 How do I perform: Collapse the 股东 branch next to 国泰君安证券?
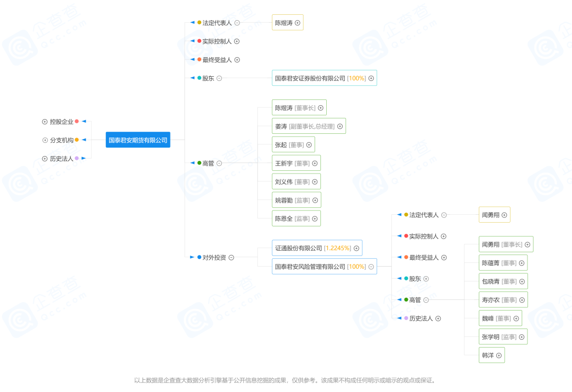pyautogui.click(x=219, y=78)
